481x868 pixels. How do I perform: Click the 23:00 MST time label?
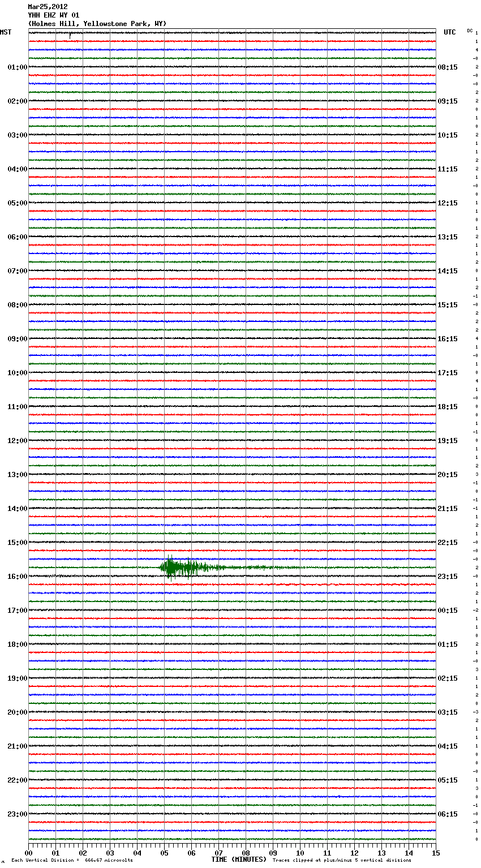pos(18,814)
